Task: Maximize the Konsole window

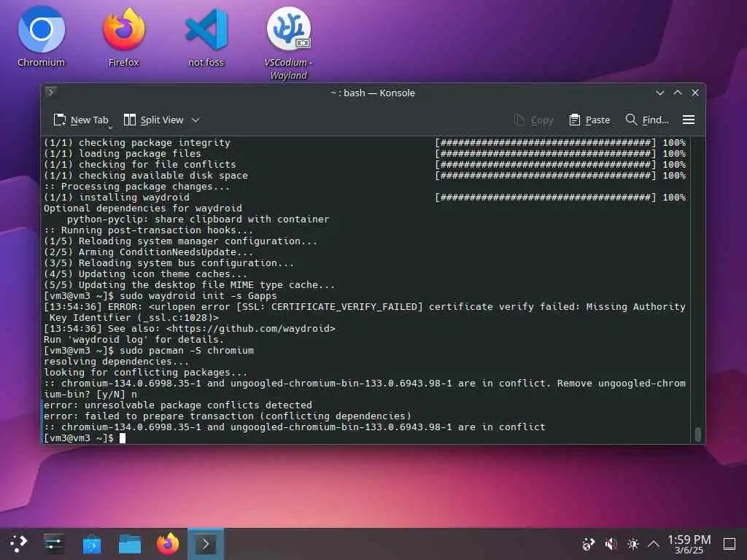Action: (x=678, y=93)
